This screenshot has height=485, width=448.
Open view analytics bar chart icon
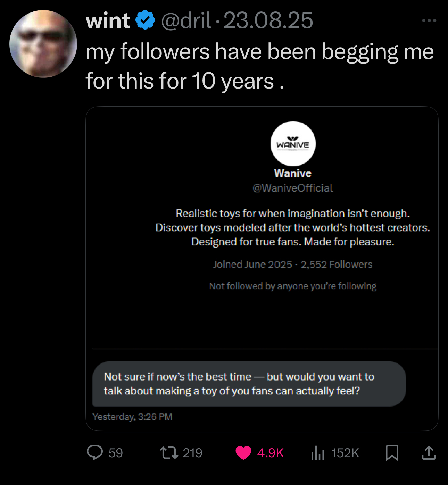[317, 453]
